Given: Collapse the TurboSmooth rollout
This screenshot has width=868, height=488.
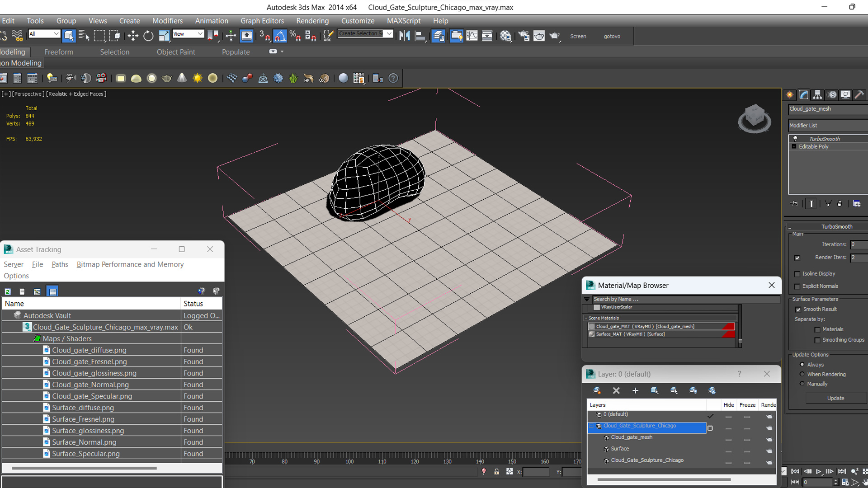Looking at the screenshot, I should [789, 227].
